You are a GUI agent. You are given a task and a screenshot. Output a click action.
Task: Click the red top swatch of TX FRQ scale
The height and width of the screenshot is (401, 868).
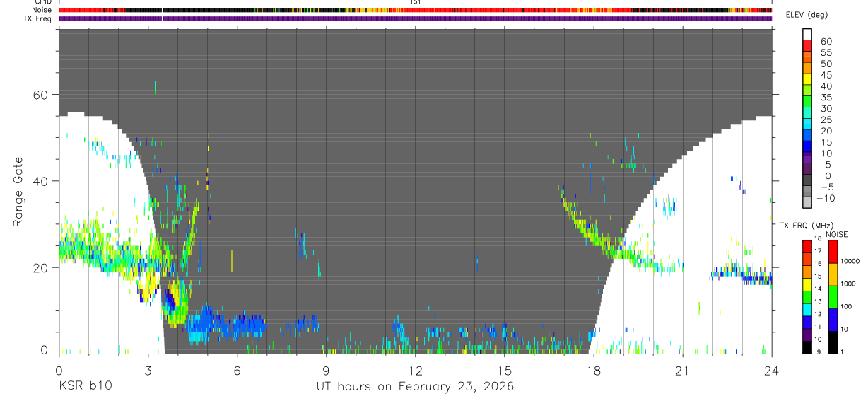click(x=807, y=246)
